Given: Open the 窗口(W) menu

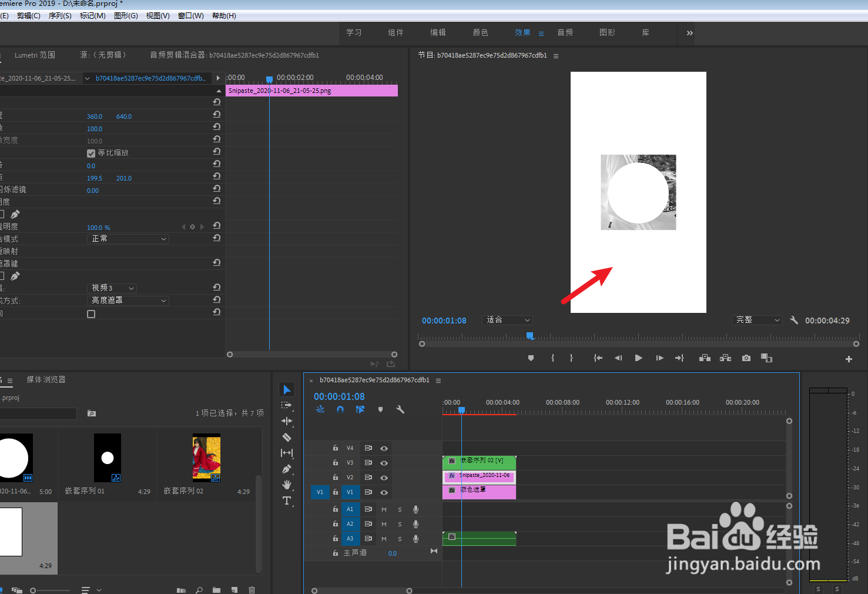Looking at the screenshot, I should coord(190,16).
